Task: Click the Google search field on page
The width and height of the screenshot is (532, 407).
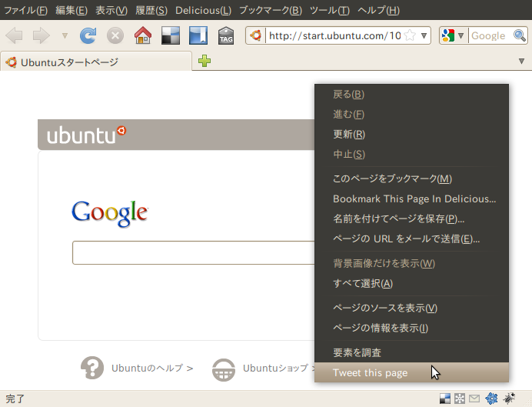Action: click(194, 252)
